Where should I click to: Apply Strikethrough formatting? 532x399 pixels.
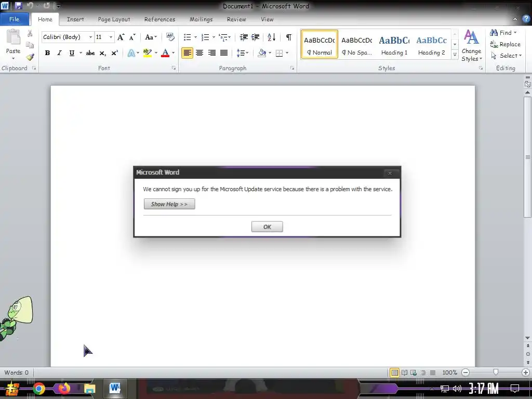point(90,53)
